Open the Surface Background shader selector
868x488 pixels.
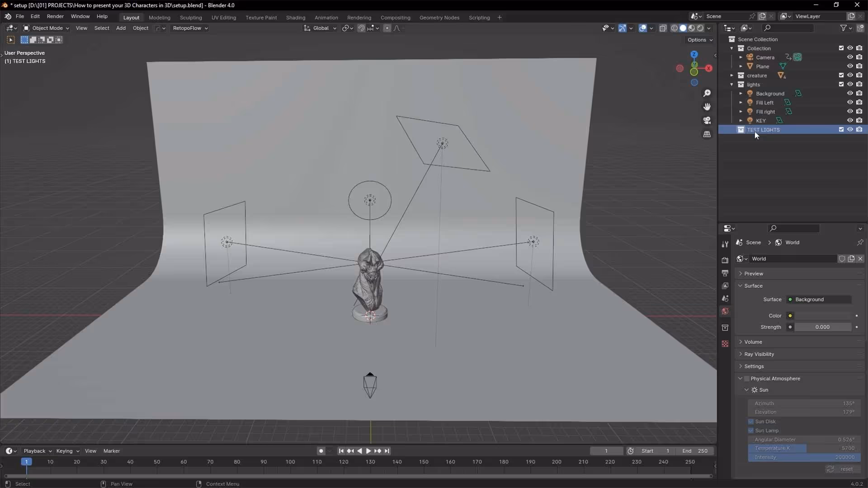tap(823, 300)
